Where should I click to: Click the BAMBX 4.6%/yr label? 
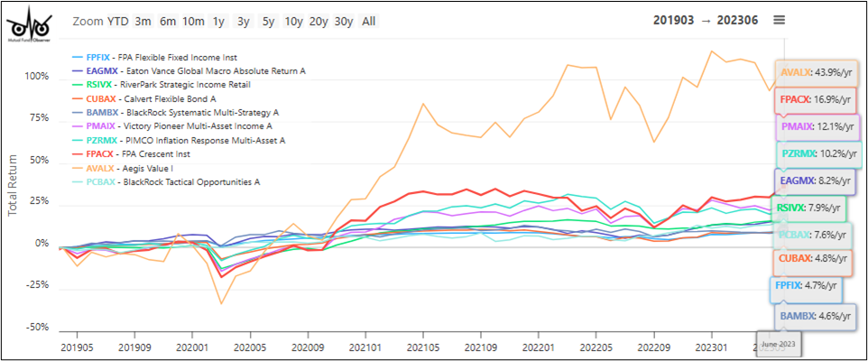tap(815, 317)
